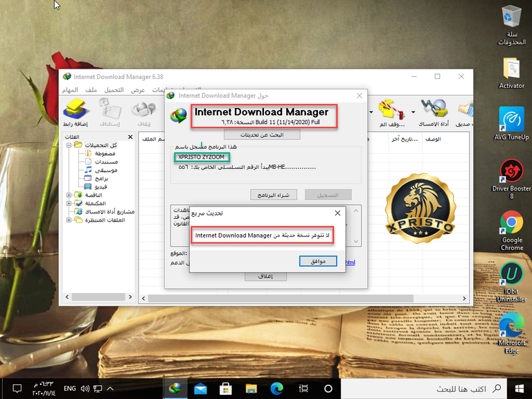Click OK (موافق) in the quick update dialog
Image resolution: width=532 pixels, height=399 pixels.
coord(318,261)
